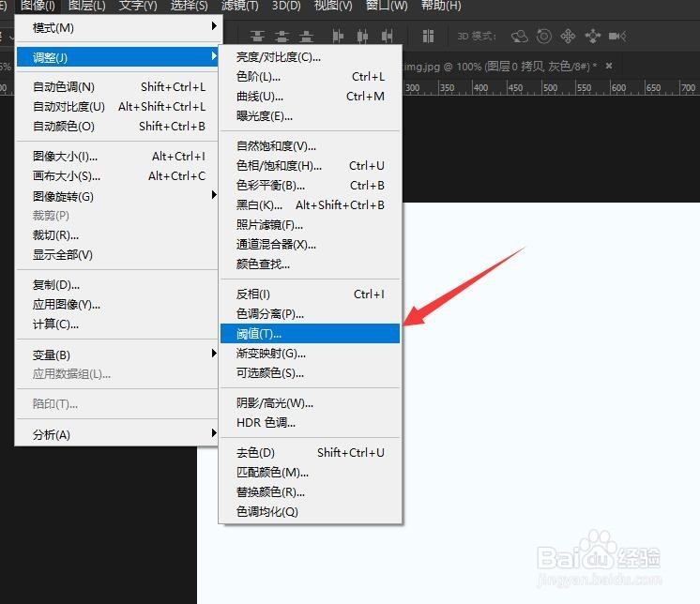Open the 图层(L) menu
The image size is (700, 604).
pyautogui.click(x=87, y=6)
